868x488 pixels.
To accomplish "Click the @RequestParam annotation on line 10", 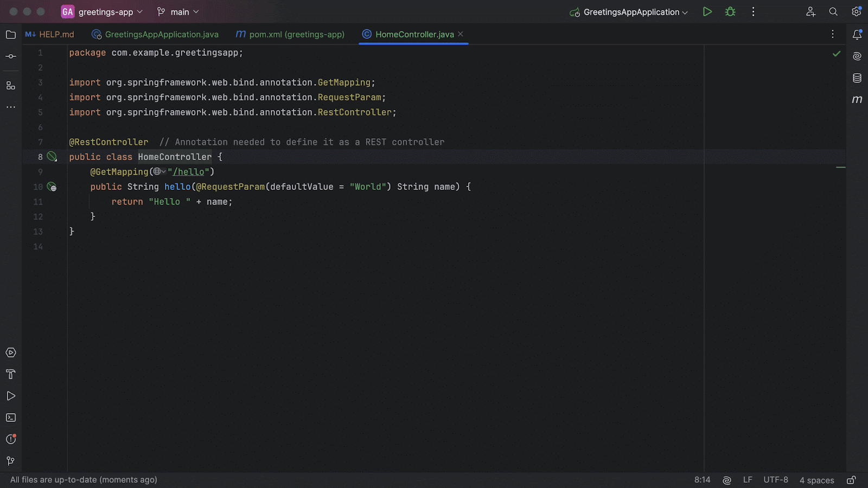I will (231, 187).
